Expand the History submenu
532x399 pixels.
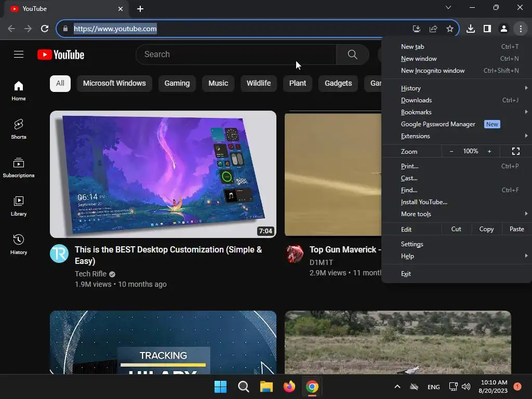pyautogui.click(x=457, y=88)
